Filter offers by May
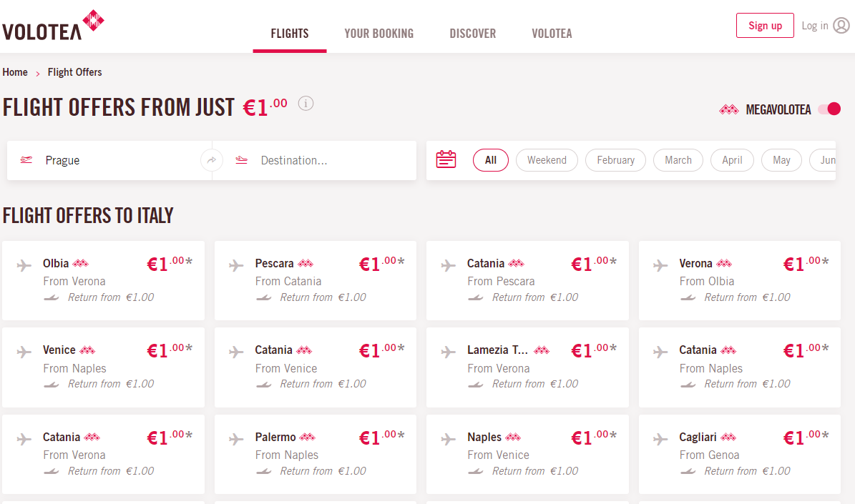Viewport: 855px width, 504px height. click(781, 160)
